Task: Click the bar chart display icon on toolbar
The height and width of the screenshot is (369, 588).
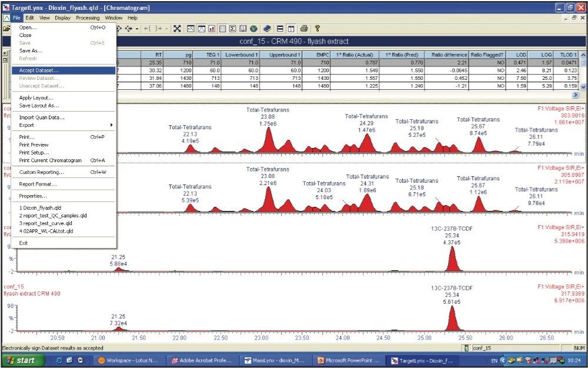Action: pyautogui.click(x=212, y=28)
